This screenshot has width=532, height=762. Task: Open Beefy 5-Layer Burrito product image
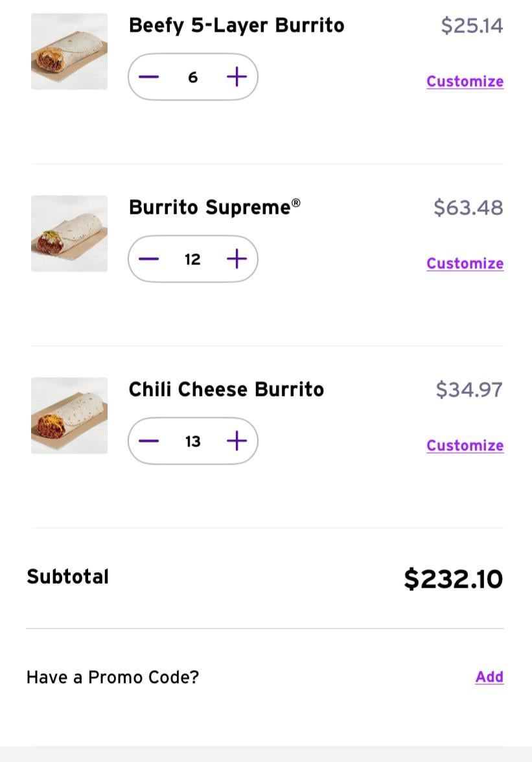[x=69, y=51]
